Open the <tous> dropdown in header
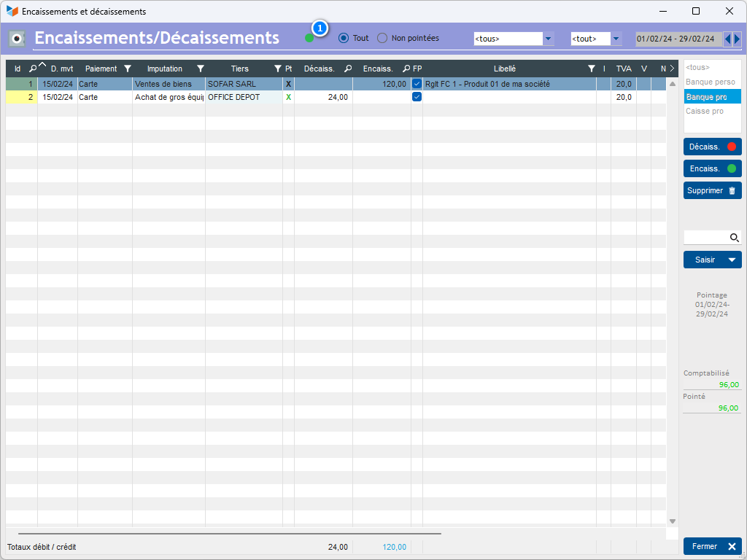 549,39
